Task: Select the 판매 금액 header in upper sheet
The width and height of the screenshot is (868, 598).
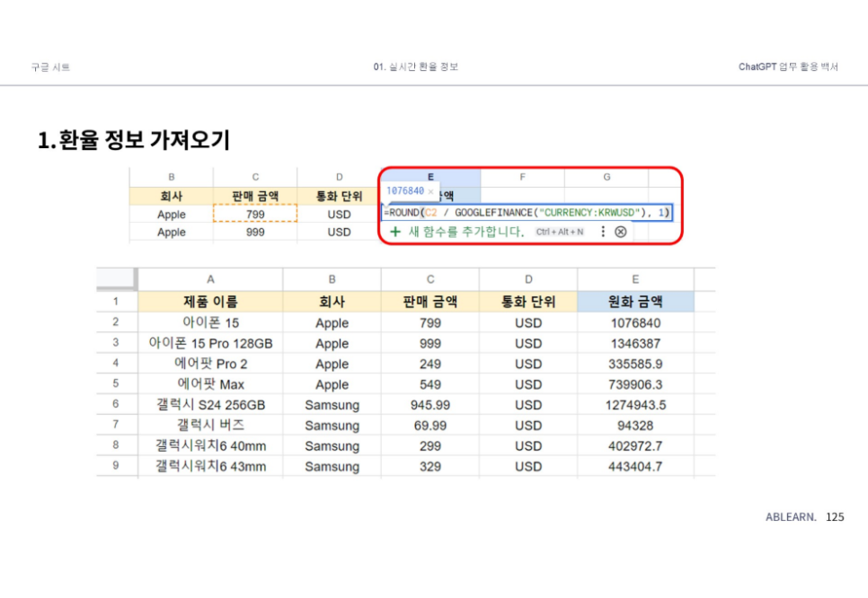Action: 255,196
